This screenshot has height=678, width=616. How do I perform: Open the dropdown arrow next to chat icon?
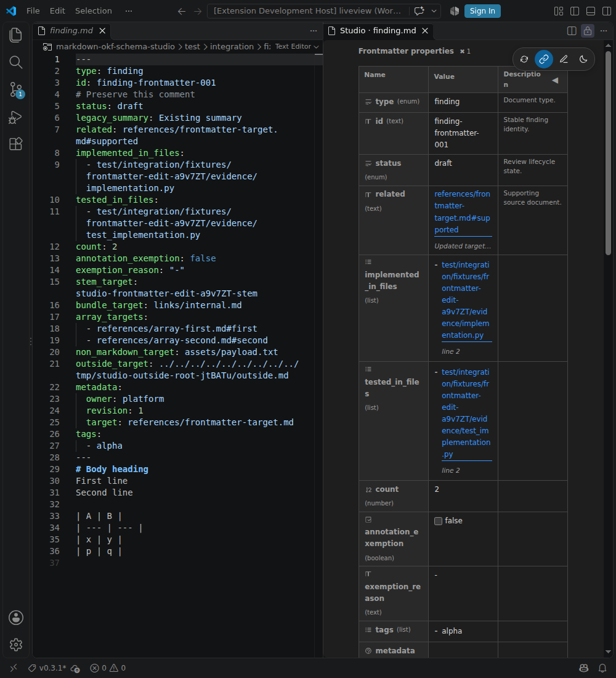click(434, 11)
